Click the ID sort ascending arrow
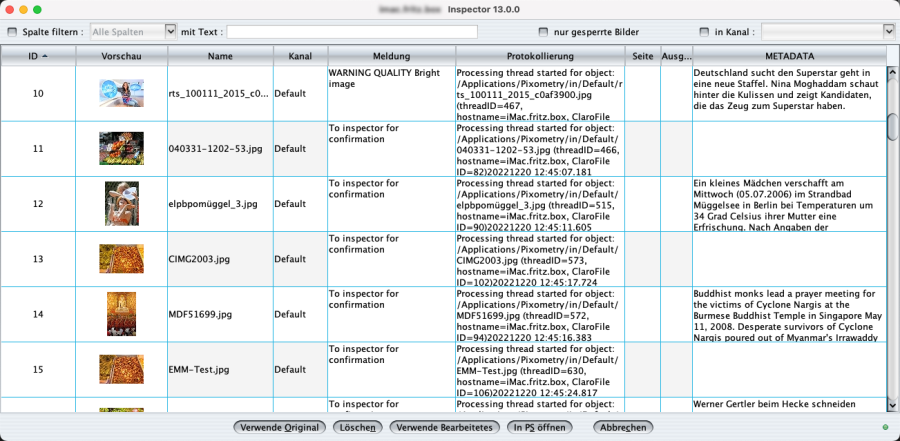This screenshot has height=441, width=900. click(x=45, y=56)
